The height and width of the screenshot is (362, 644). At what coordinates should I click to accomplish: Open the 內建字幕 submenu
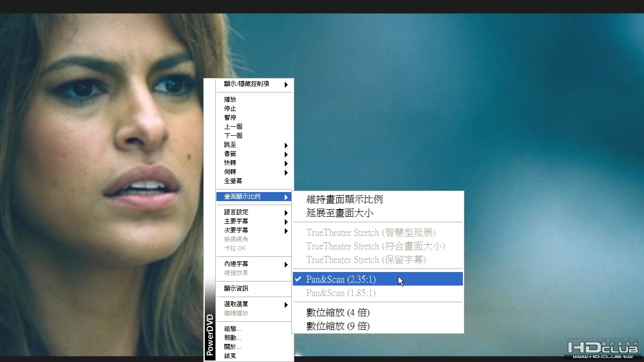click(255, 264)
